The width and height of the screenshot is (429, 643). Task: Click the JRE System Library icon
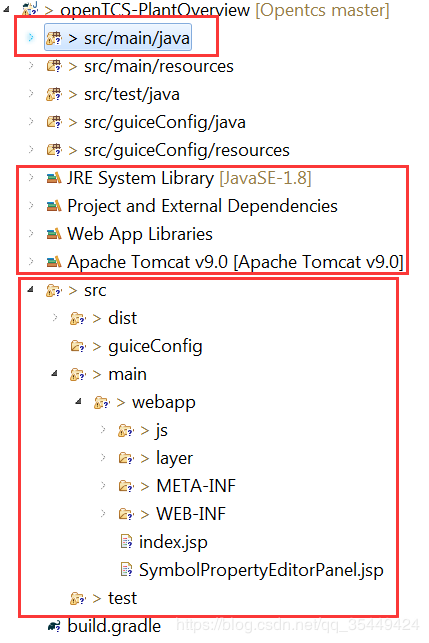[54, 178]
